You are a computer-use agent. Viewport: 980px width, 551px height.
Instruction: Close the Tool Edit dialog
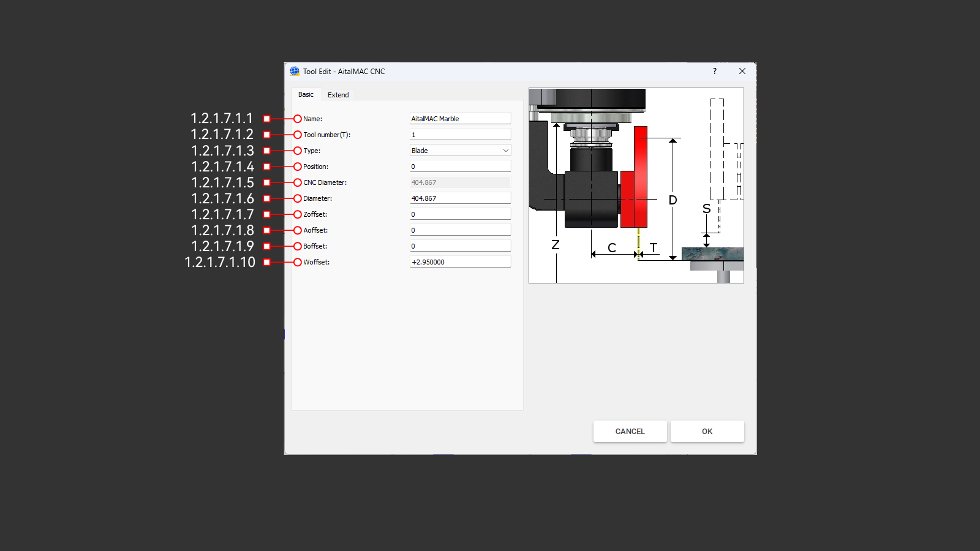(742, 71)
